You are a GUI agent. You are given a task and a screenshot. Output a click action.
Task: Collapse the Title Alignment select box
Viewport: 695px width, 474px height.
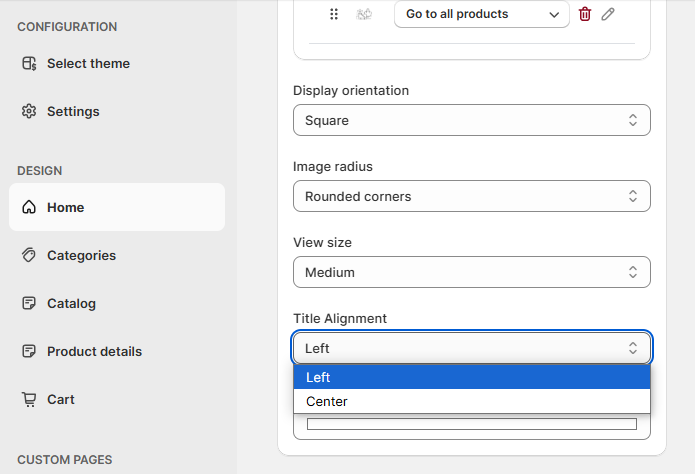tap(472, 348)
